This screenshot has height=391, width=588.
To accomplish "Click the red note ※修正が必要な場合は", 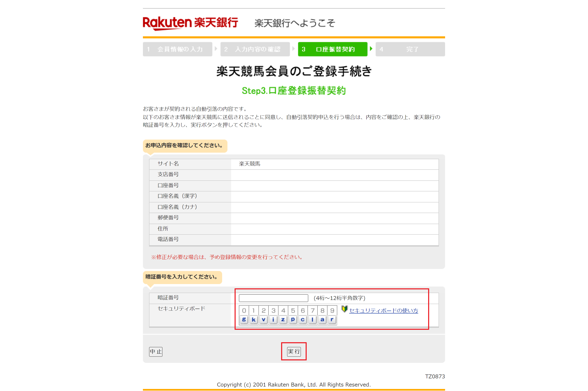I will (227, 257).
